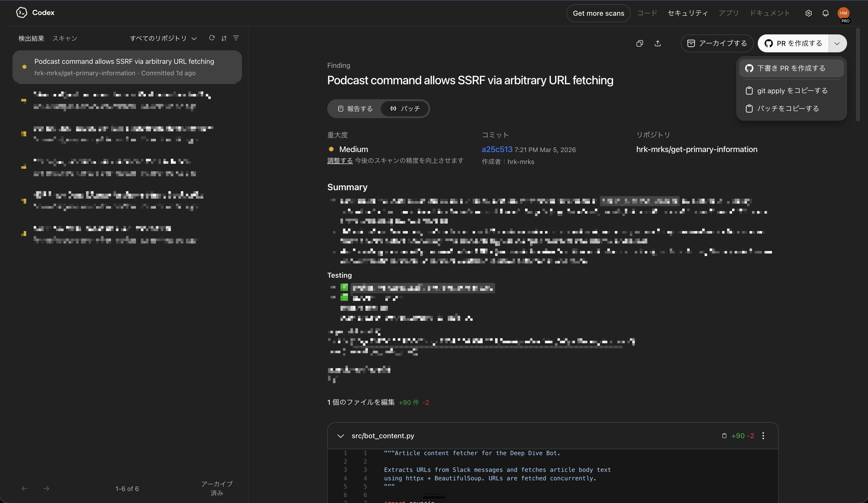Click the share/upload icon
Image resolution: width=868 pixels, height=503 pixels.
[x=657, y=43]
